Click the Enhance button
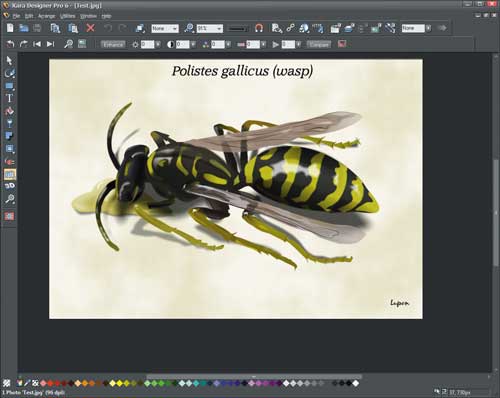This screenshot has width=500, height=398. coord(113,44)
